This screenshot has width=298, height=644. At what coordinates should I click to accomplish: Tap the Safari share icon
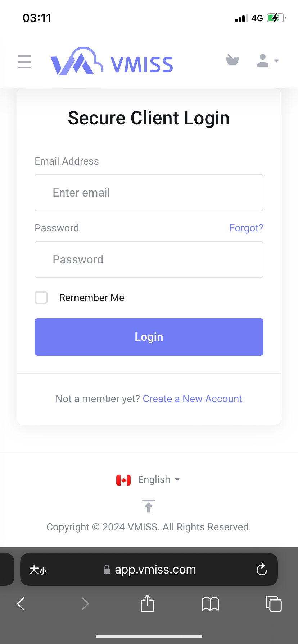tap(148, 603)
